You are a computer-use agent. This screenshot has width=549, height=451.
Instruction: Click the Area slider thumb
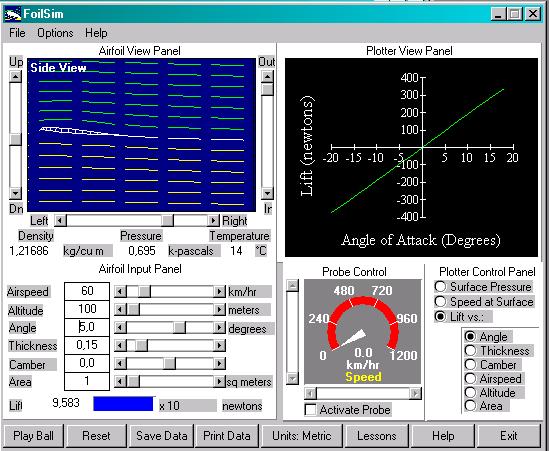tap(133, 381)
